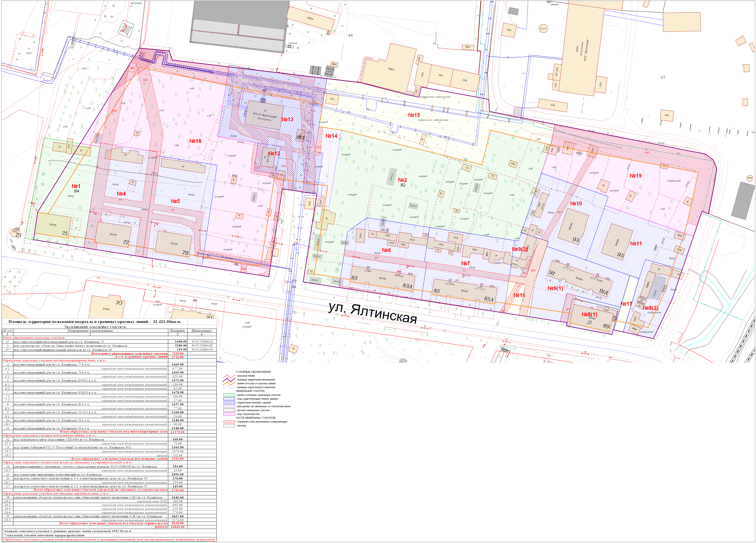Click parcel label №18 on the map
The width and height of the screenshot is (756, 543).
coord(195,141)
